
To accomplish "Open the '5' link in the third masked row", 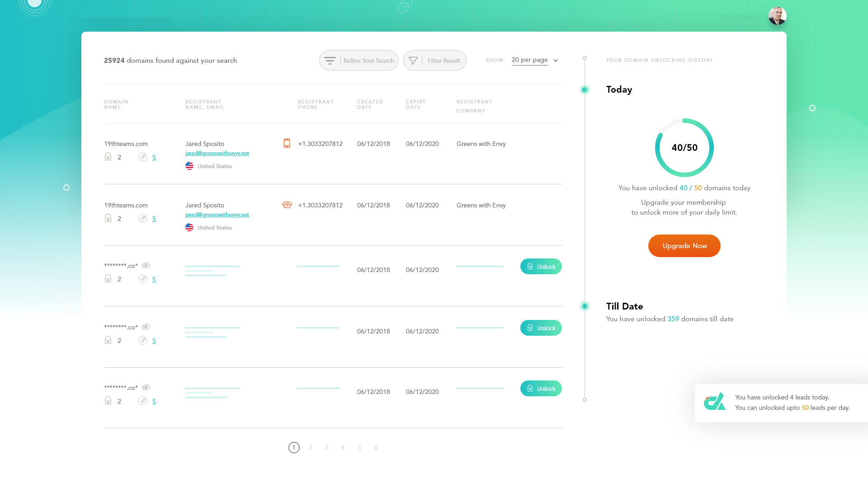I will (154, 401).
